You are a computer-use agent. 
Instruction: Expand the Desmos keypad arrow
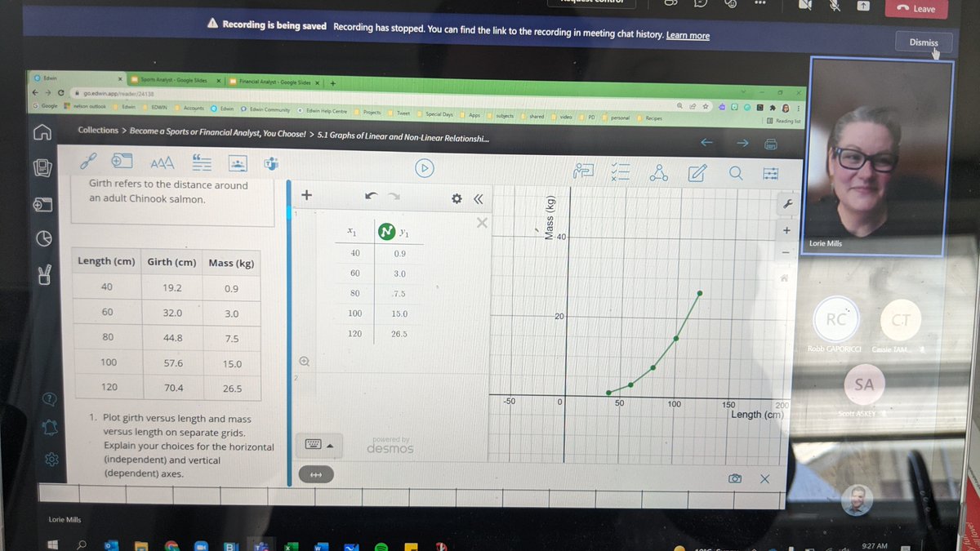click(x=330, y=446)
